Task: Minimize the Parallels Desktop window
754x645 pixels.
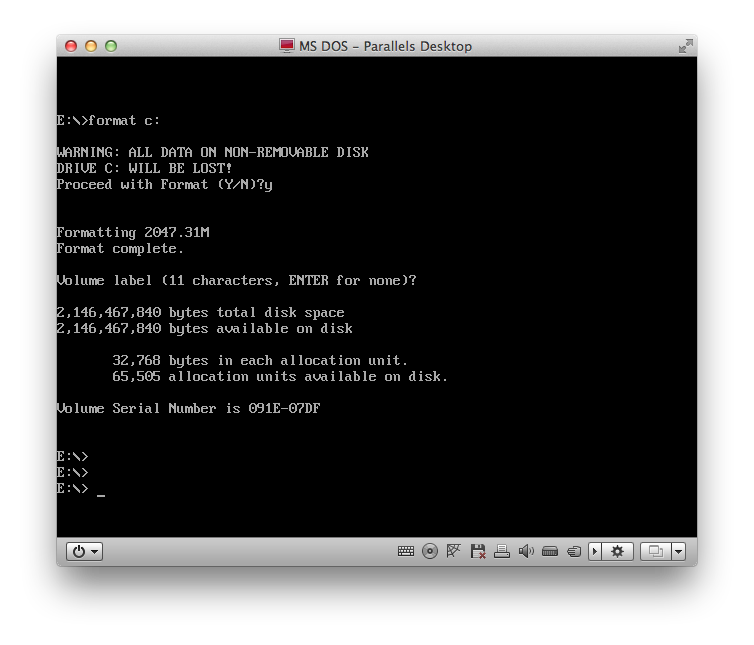Action: (x=91, y=46)
